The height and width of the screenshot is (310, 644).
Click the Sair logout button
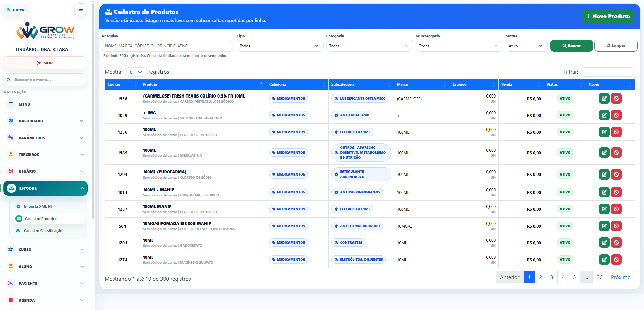point(45,63)
